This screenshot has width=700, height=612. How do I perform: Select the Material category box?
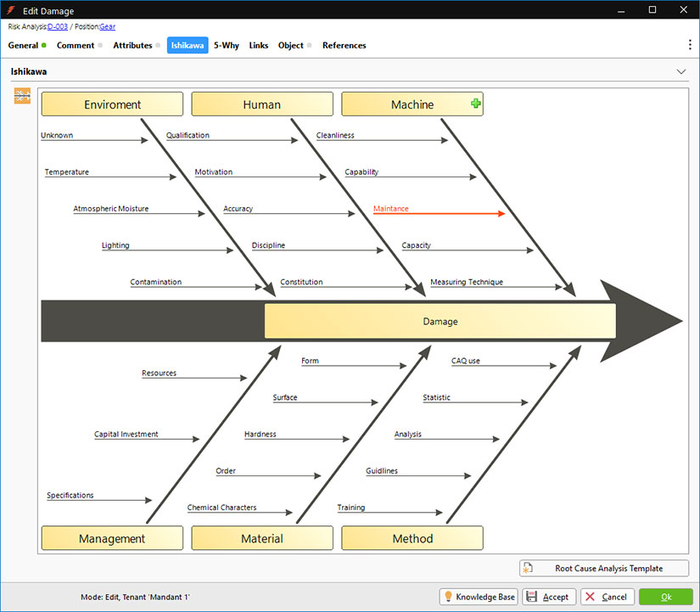click(262, 538)
